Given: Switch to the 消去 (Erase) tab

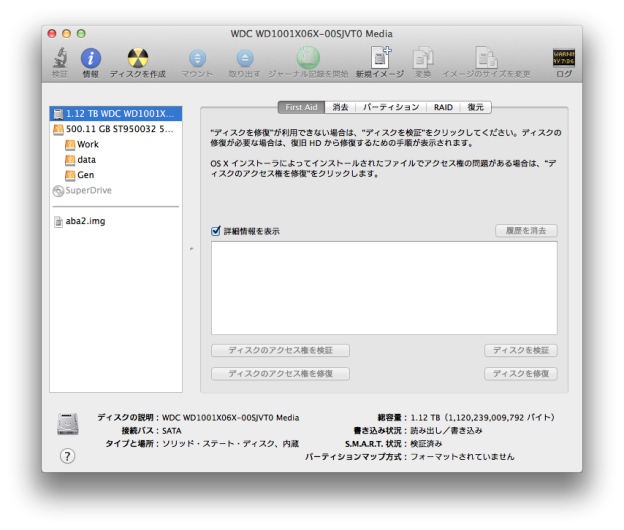Looking at the screenshot, I should pyautogui.click(x=340, y=107).
